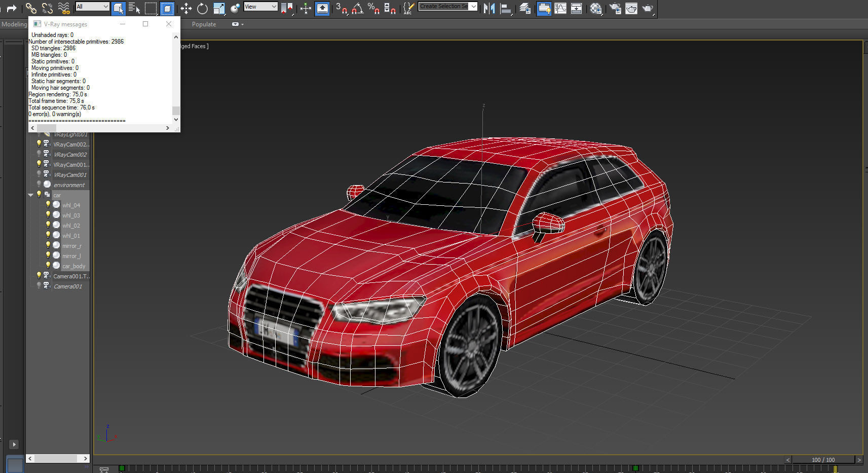Image resolution: width=868 pixels, height=473 pixels.
Task: Open Edit Named Selection Sets
Action: [x=408, y=8]
